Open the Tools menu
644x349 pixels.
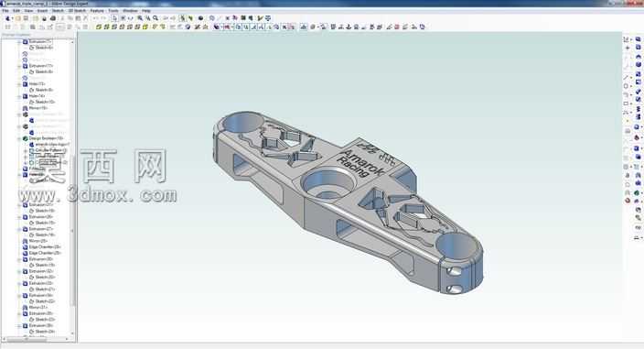click(113, 11)
